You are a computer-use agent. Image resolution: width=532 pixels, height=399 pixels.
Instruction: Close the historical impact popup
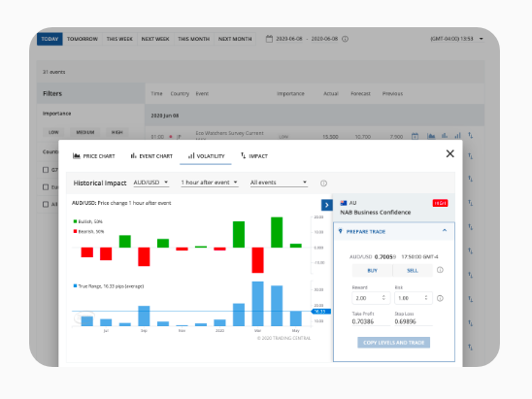point(449,153)
